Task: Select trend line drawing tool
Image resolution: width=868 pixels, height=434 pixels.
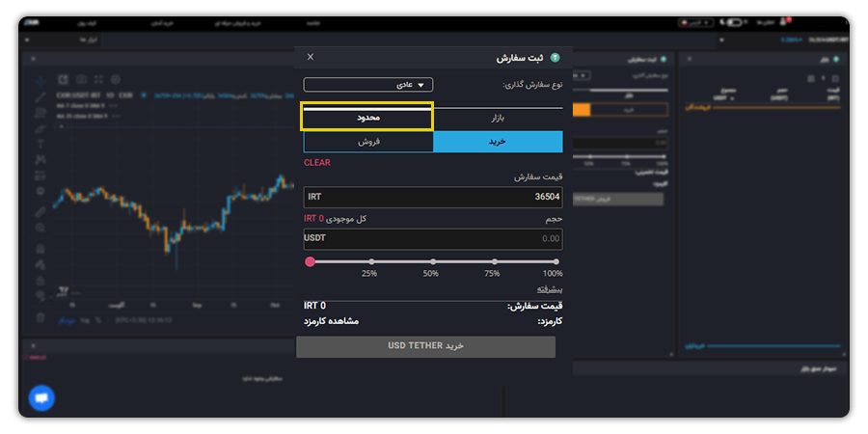Action: coord(40,96)
